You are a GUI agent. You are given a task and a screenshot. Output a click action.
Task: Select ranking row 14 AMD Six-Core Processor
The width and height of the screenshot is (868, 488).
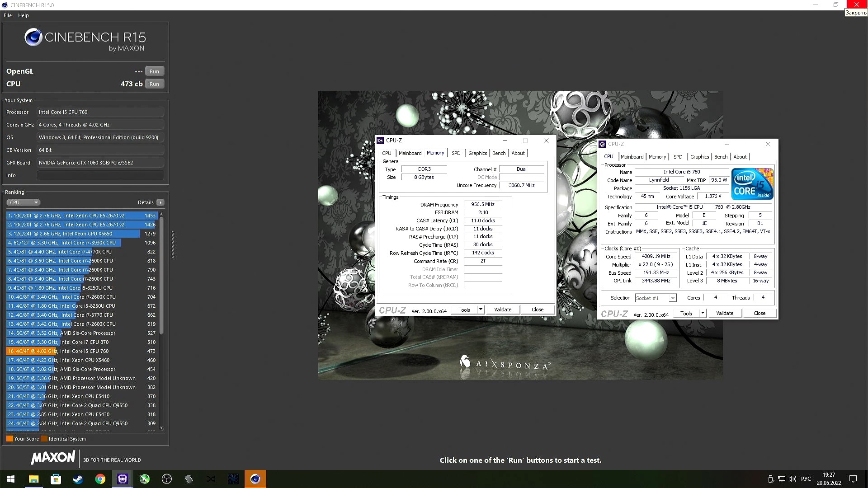point(82,333)
